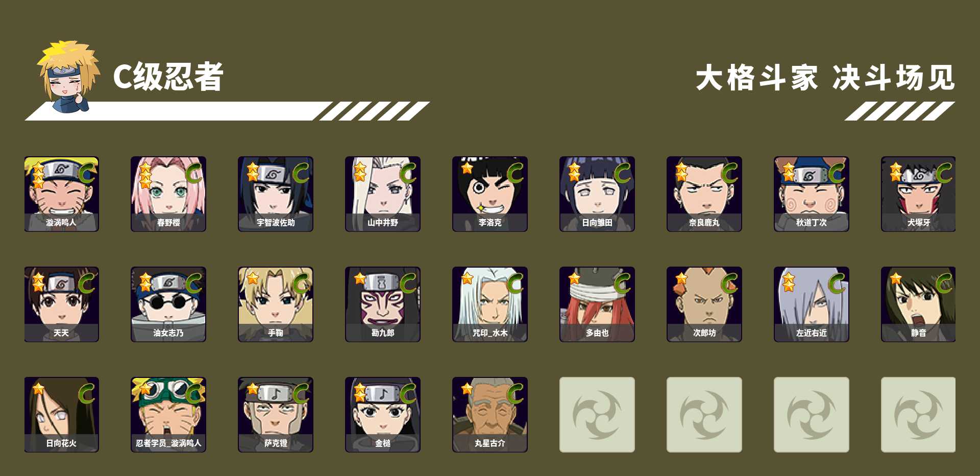Choose the 奈良鹿丸 ninja avatar
This screenshot has width=980, height=476.
tap(704, 194)
